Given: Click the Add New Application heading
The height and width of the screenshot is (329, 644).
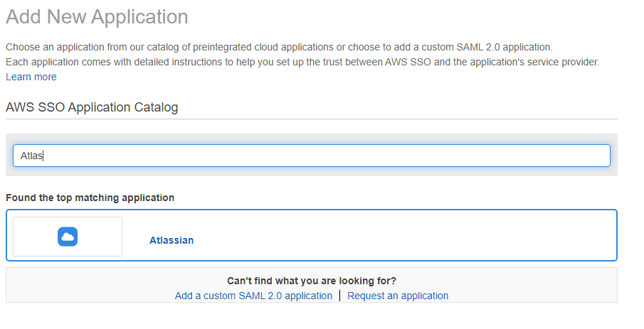Looking at the screenshot, I should (x=97, y=17).
